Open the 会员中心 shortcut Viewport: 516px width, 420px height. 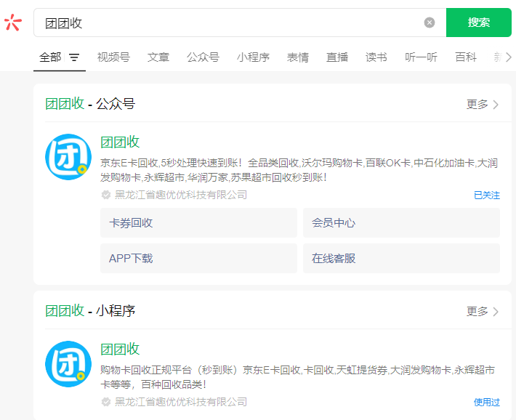pos(401,223)
